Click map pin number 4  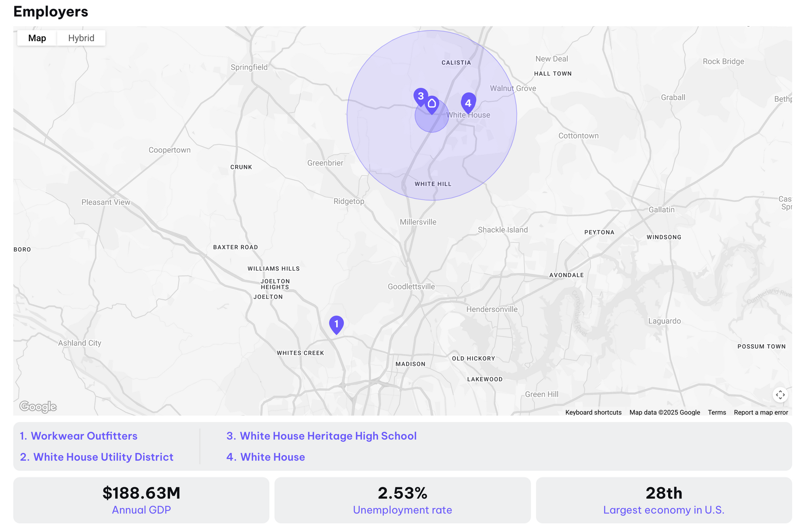tap(468, 102)
